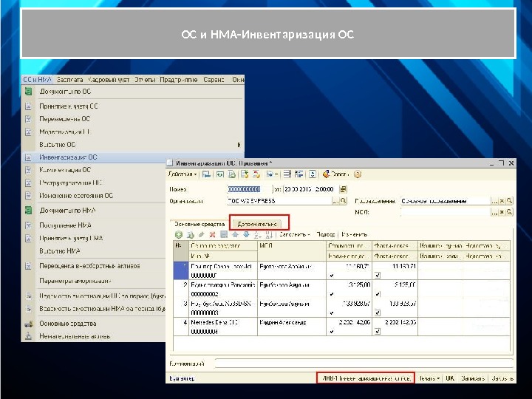Toggle checkbox in third row's actual column

[x=378, y=313]
